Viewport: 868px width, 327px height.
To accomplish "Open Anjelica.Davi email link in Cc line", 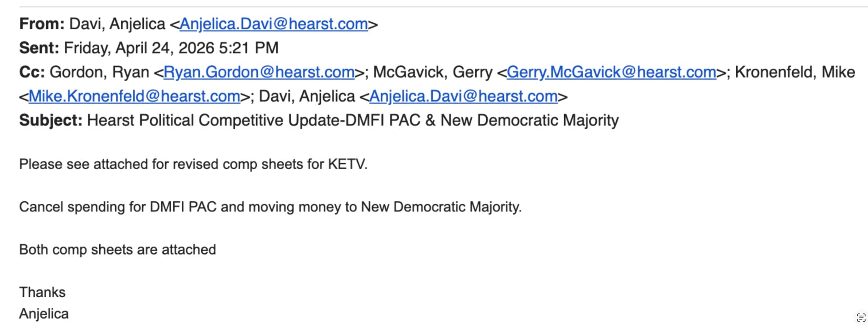I will click(463, 97).
